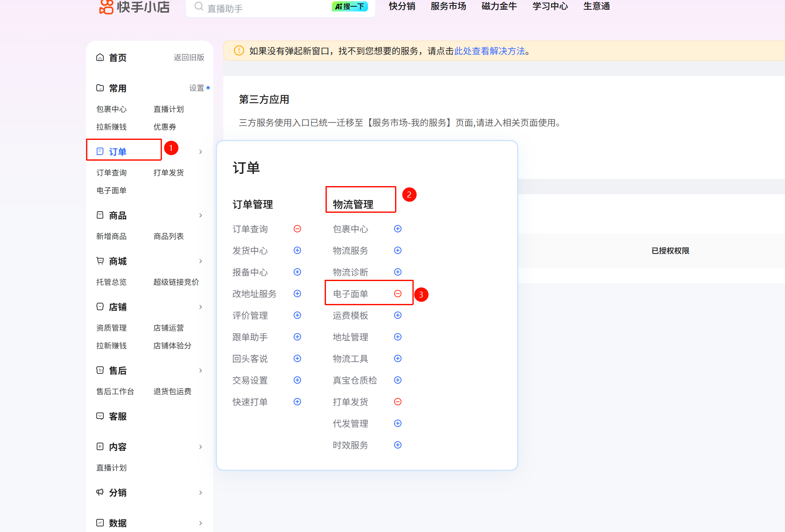Click the Kuaishou shop logo icon
The image size is (785, 532).
click(x=106, y=7)
